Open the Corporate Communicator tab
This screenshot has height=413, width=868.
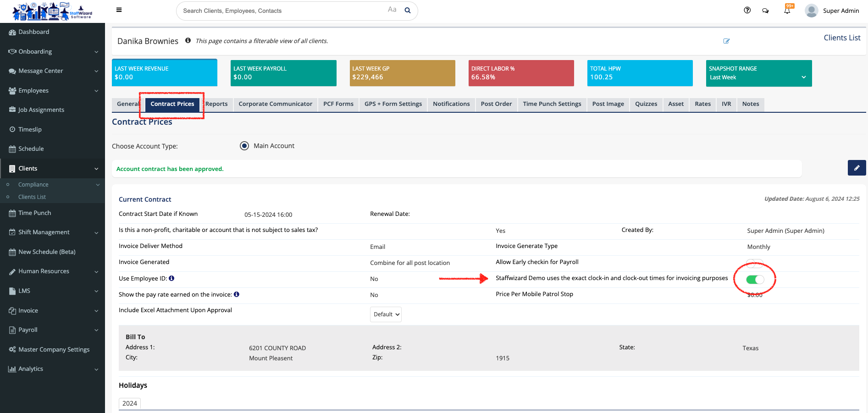point(275,104)
